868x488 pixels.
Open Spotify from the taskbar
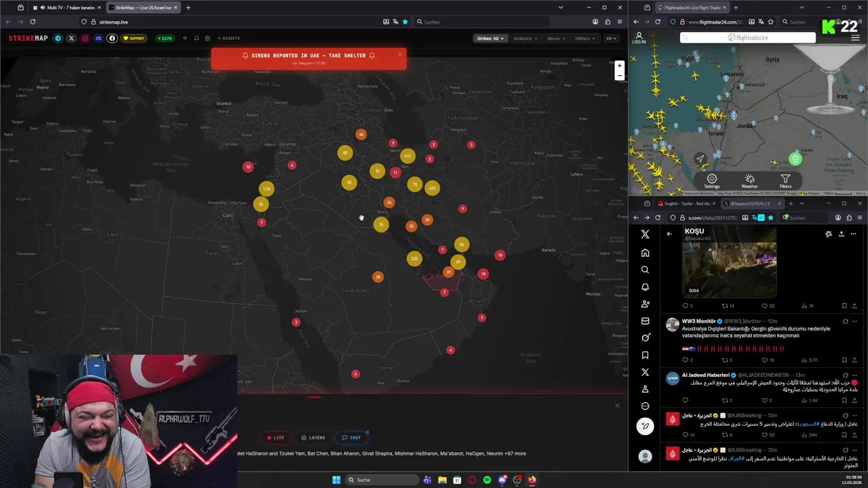point(487,480)
